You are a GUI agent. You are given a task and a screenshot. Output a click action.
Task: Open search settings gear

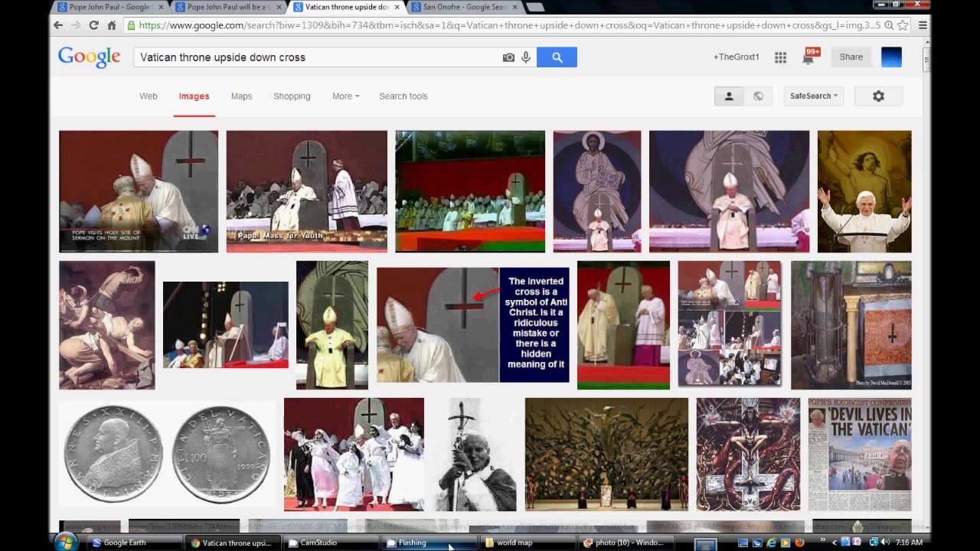point(878,96)
